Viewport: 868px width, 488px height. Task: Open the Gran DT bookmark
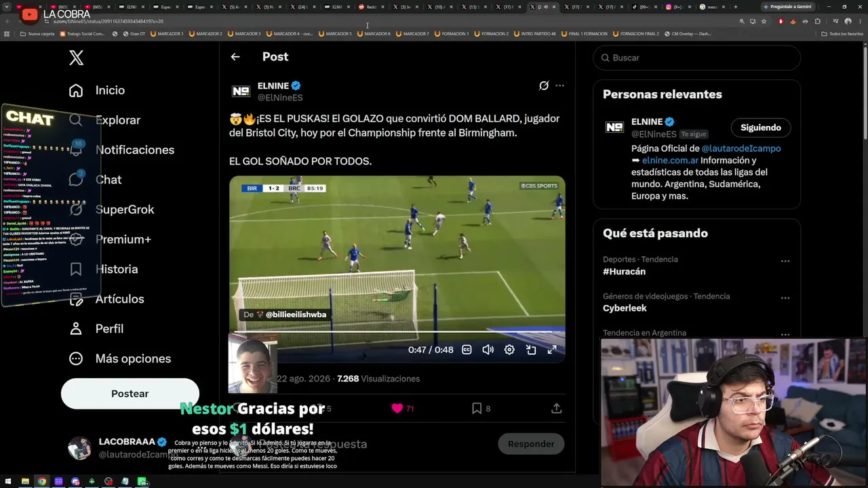(134, 34)
